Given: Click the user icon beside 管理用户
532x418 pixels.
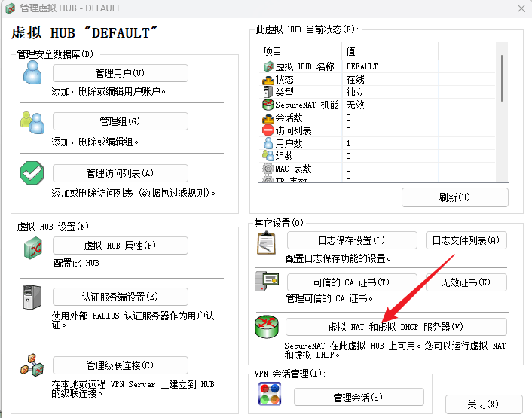Looking at the screenshot, I should (32, 72).
